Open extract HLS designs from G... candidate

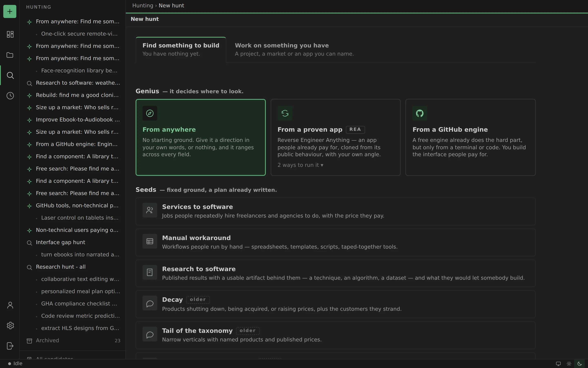[x=72, y=328]
